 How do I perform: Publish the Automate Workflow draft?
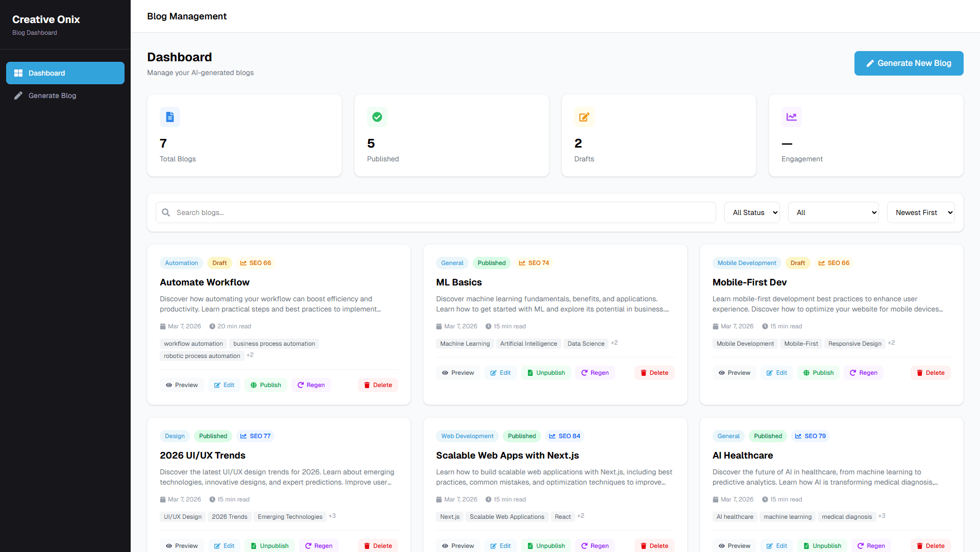(x=265, y=385)
